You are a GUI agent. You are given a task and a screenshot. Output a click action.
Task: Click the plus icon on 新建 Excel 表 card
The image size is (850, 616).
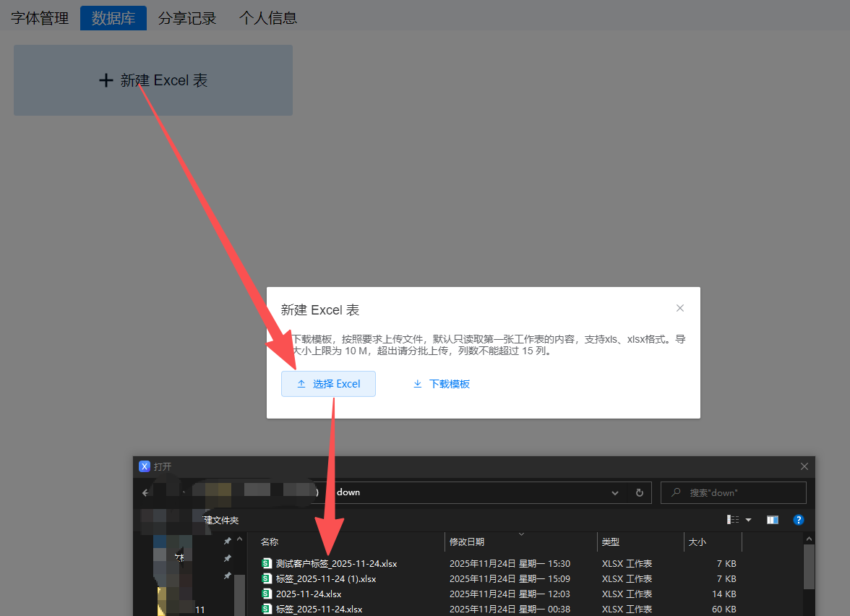coord(106,80)
